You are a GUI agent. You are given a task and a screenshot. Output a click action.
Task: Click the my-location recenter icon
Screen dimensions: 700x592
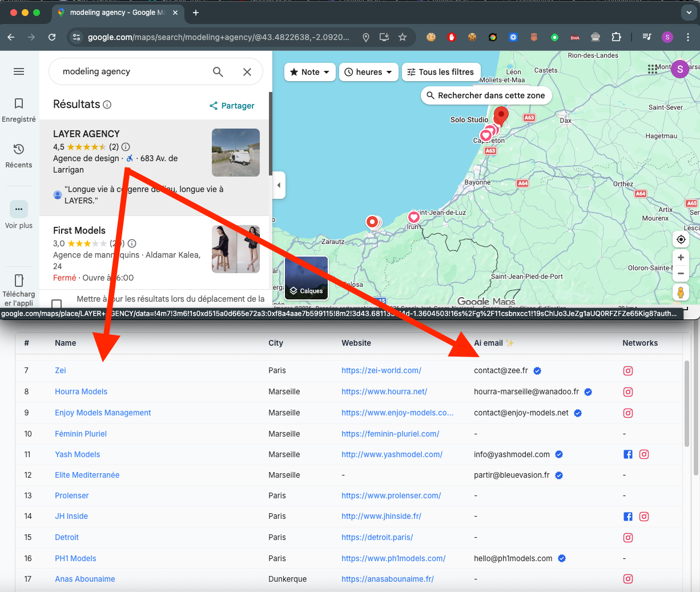[681, 239]
